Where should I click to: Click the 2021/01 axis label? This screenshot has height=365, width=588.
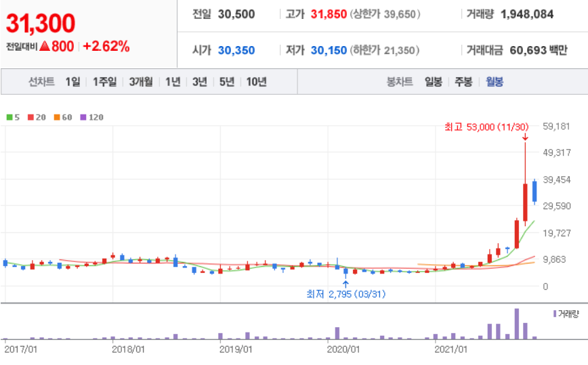451,349
